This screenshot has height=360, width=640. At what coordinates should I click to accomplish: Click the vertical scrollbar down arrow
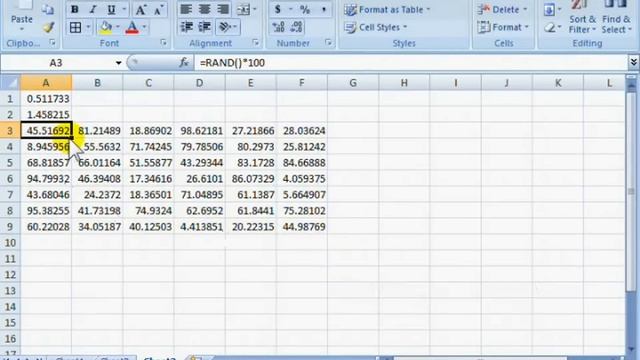pyautogui.click(x=631, y=350)
